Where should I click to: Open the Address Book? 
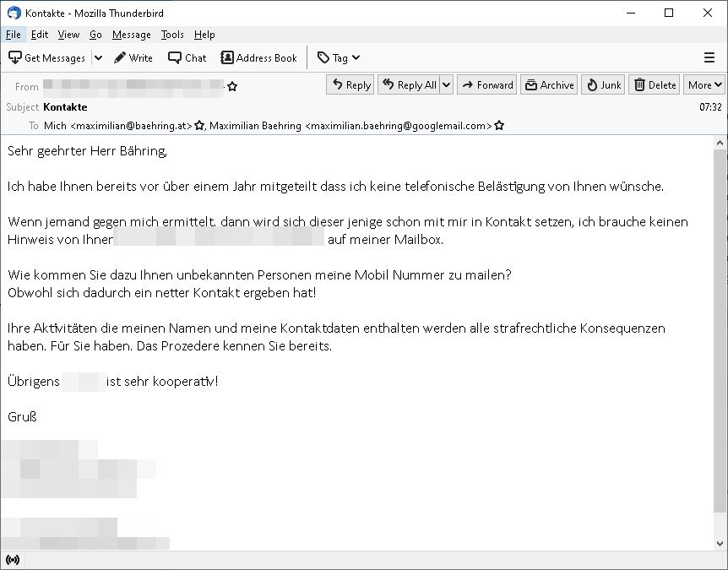[x=258, y=57]
